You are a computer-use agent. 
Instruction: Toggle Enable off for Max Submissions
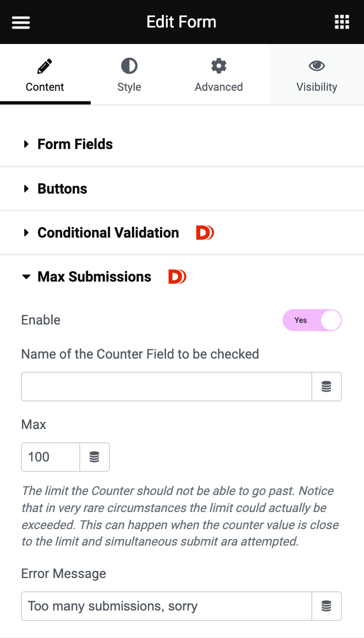point(312,320)
